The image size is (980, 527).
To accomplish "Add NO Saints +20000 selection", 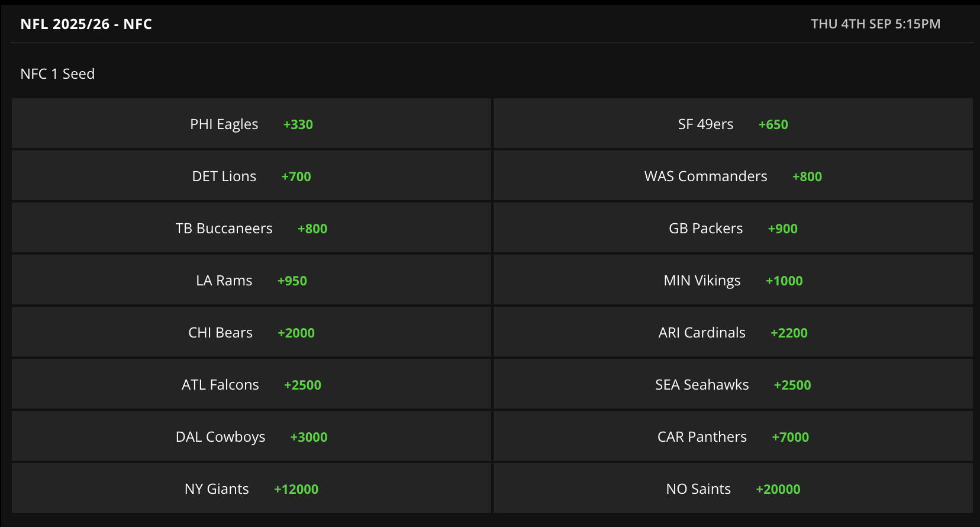I will pos(733,489).
